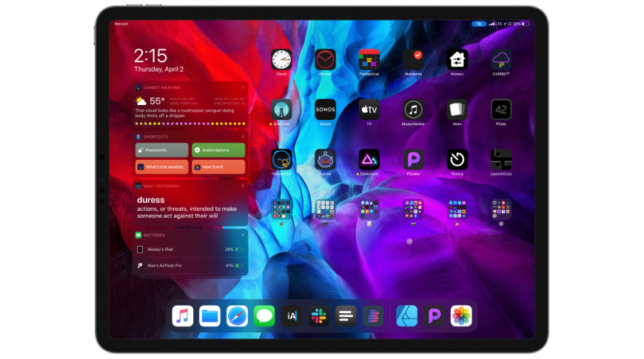
Task: Tap the hourly forecast dot strip
Action: 190,124
